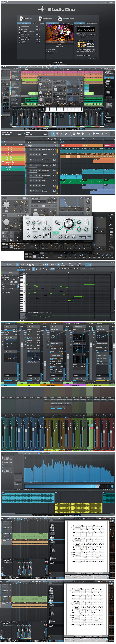The width and height of the screenshot is (116, 644).
Task: Click the IQ button in the arrangement toolbar
Action: click(112, 134)
